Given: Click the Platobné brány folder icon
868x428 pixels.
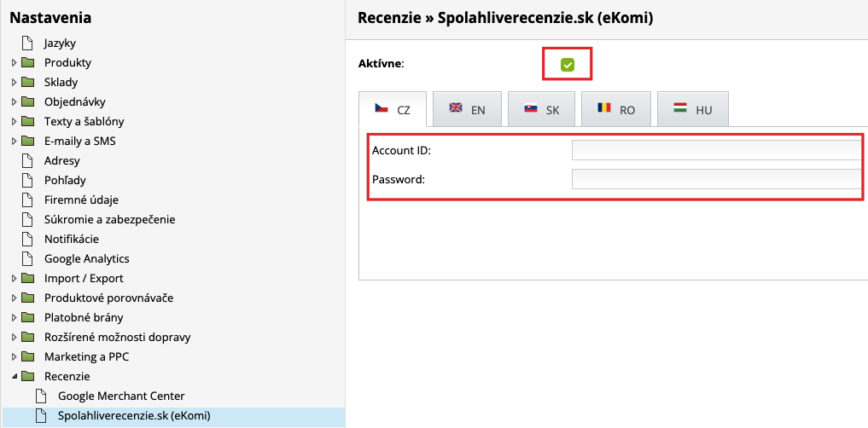Looking at the screenshot, I should (27, 317).
